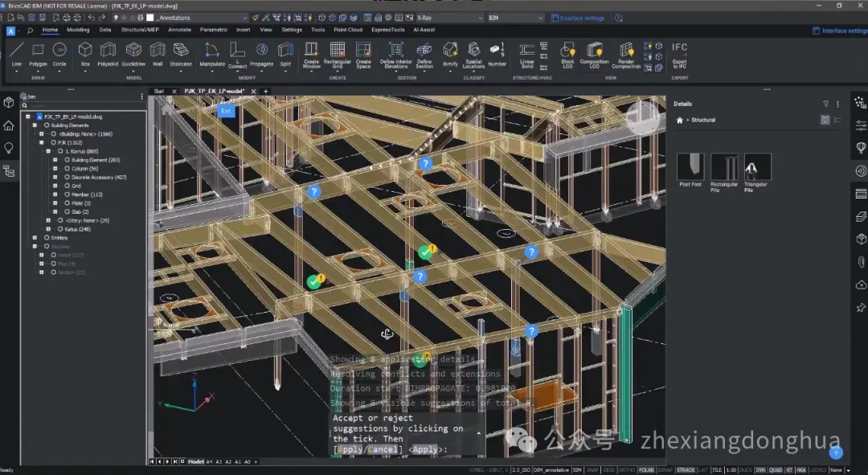
Task: Collapse the PJK (1162) tree node
Action: 41,142
